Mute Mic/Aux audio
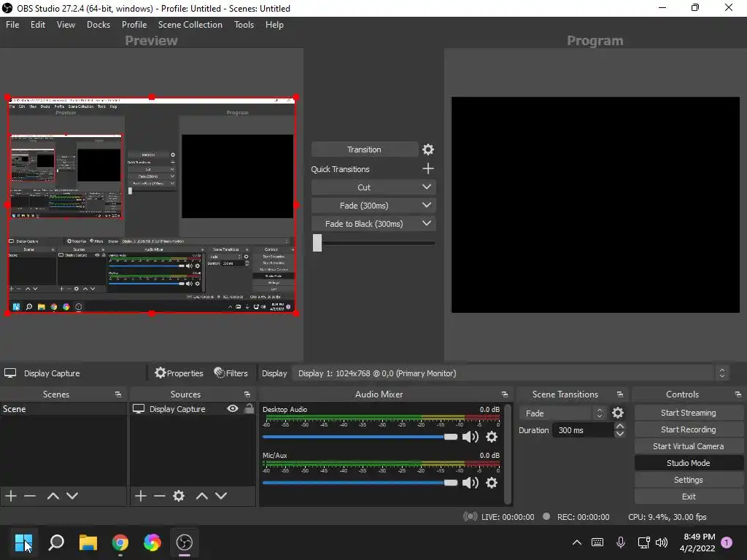The image size is (747, 560). coord(471,483)
